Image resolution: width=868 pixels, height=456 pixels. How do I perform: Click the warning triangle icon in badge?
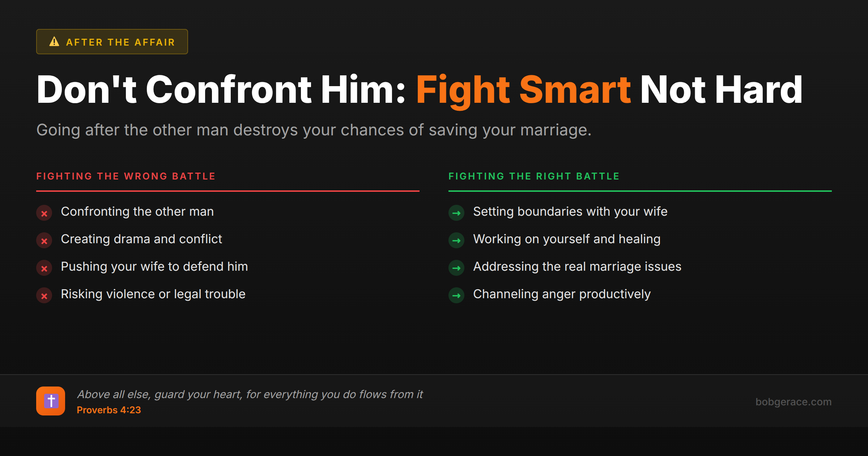click(54, 42)
